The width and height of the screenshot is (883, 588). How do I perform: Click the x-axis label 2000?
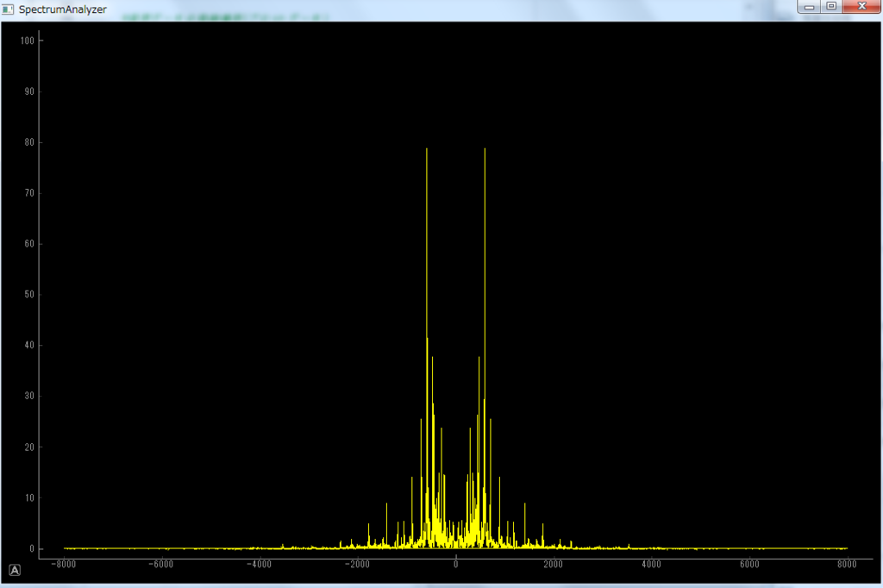[x=553, y=564]
